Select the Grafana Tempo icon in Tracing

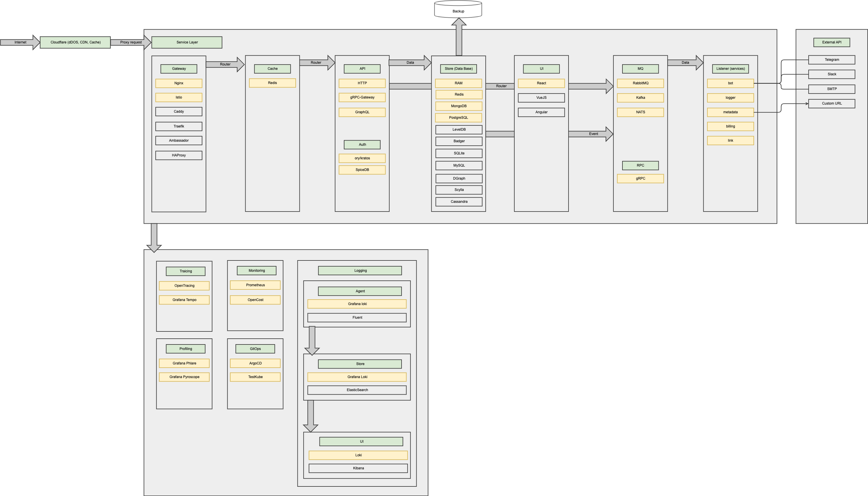pyautogui.click(x=184, y=300)
